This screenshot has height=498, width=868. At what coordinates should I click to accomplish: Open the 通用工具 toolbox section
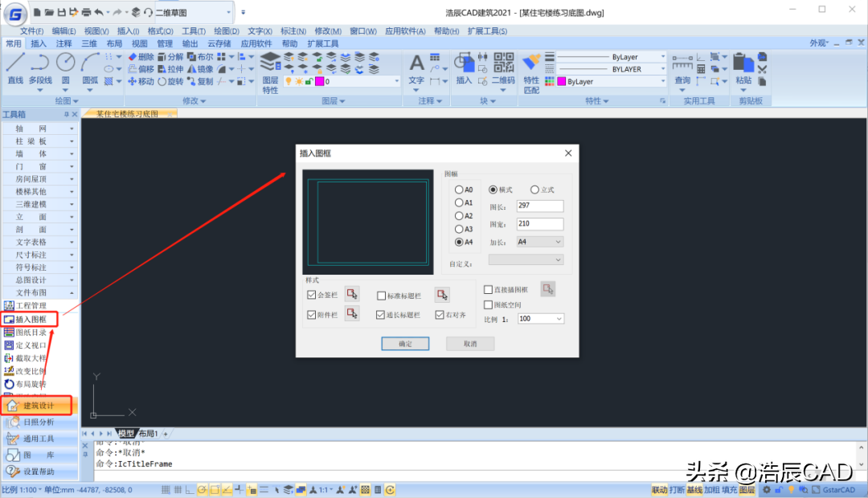tap(39, 439)
